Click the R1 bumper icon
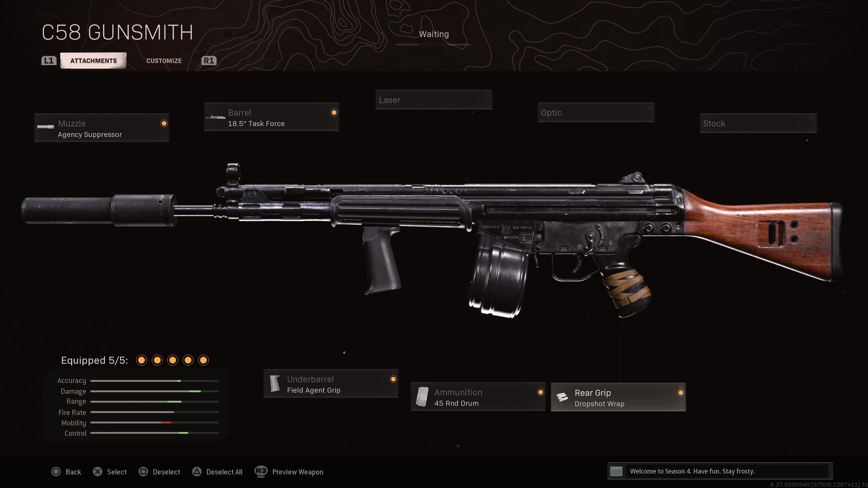This screenshot has width=868, height=488. point(209,61)
